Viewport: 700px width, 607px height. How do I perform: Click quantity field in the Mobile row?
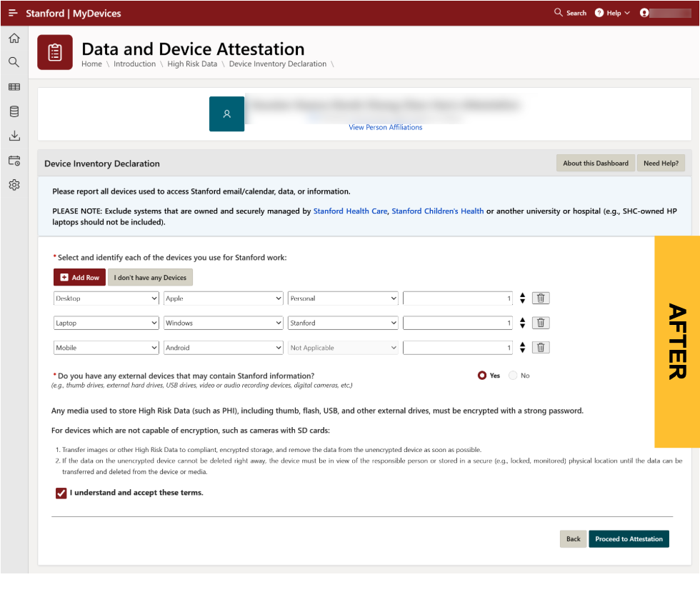pyautogui.click(x=458, y=348)
